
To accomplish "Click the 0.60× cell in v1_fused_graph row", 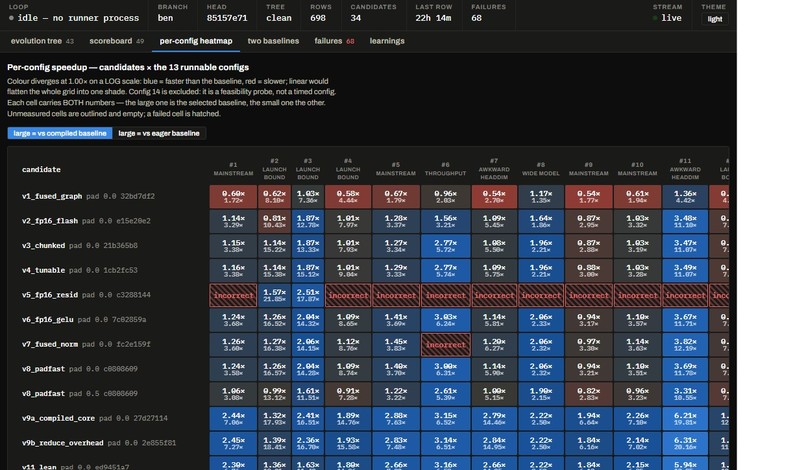I will pos(233,196).
